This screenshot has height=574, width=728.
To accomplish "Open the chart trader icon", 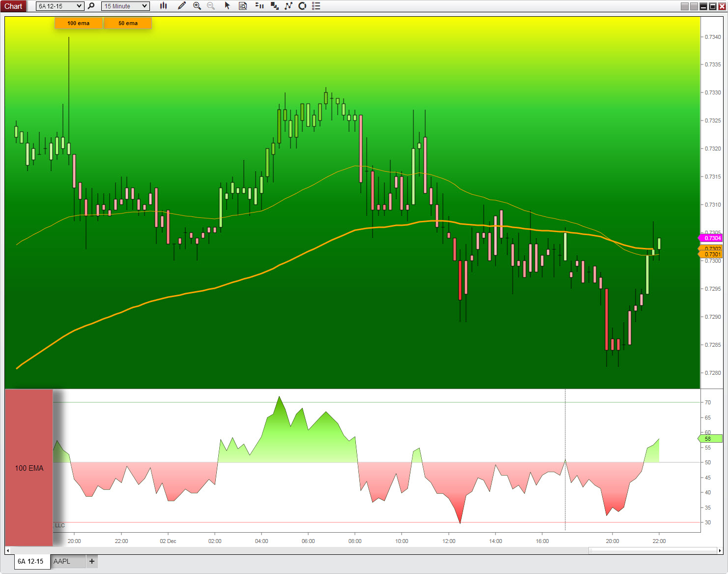I will (260, 6).
